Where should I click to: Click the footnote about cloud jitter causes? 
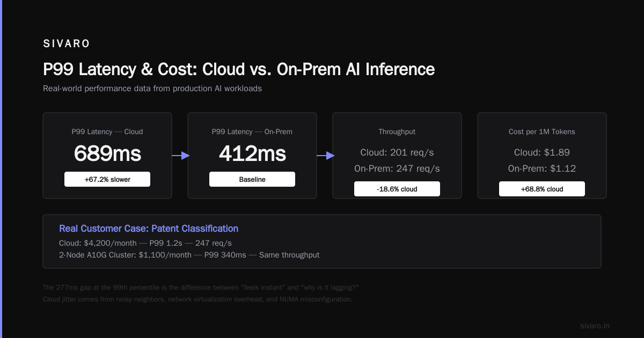pyautogui.click(x=197, y=299)
